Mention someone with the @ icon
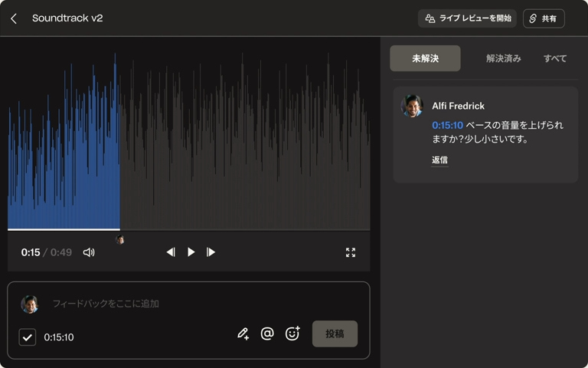 point(267,333)
